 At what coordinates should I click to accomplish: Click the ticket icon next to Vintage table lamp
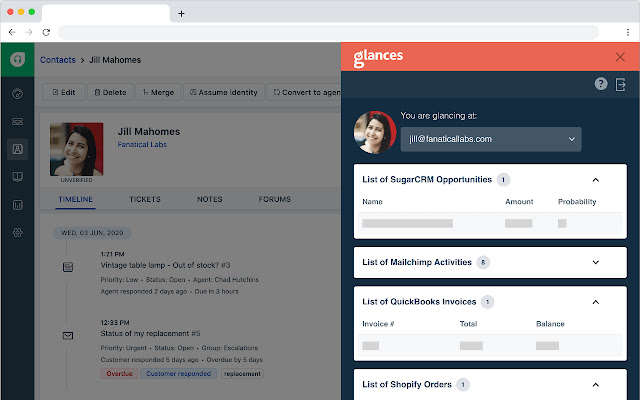pyautogui.click(x=68, y=267)
